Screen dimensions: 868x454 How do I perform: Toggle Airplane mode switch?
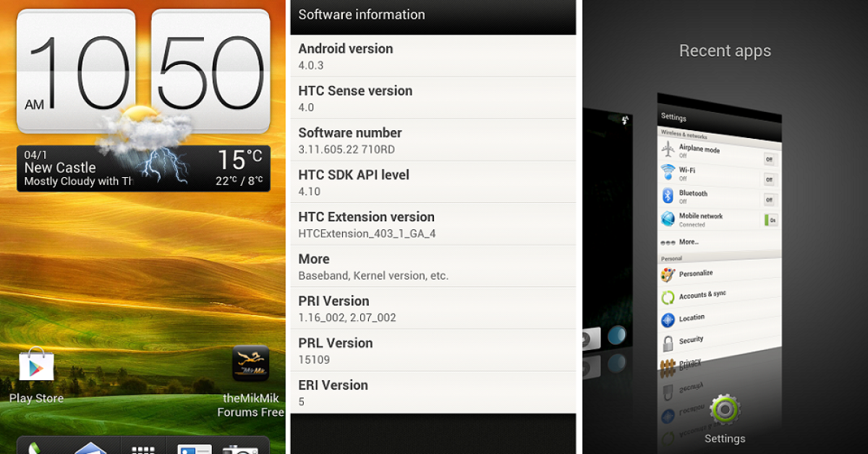click(x=770, y=159)
